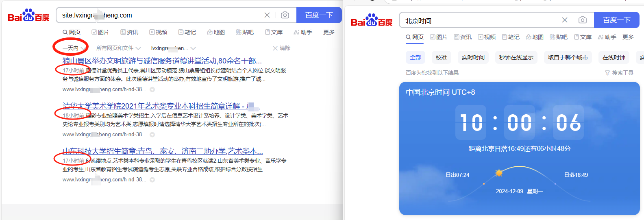Switch to 文库 tab in the left window

[x=274, y=32]
